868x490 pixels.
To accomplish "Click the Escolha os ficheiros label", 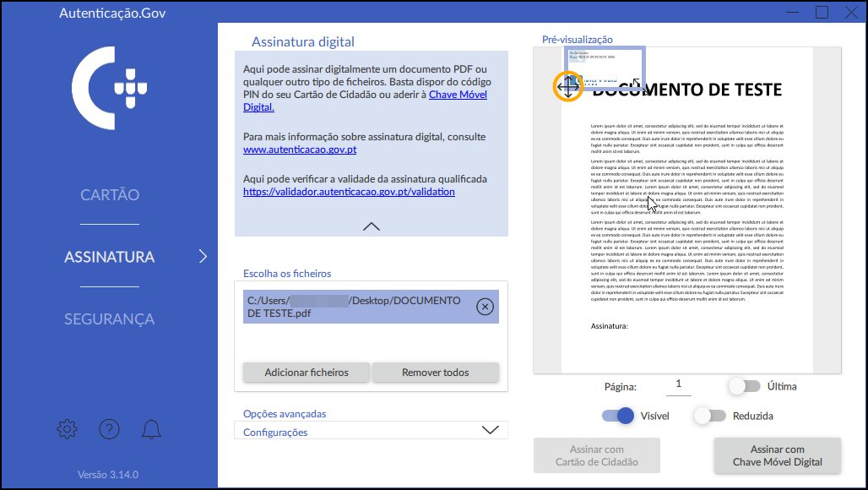I will pos(287,274).
